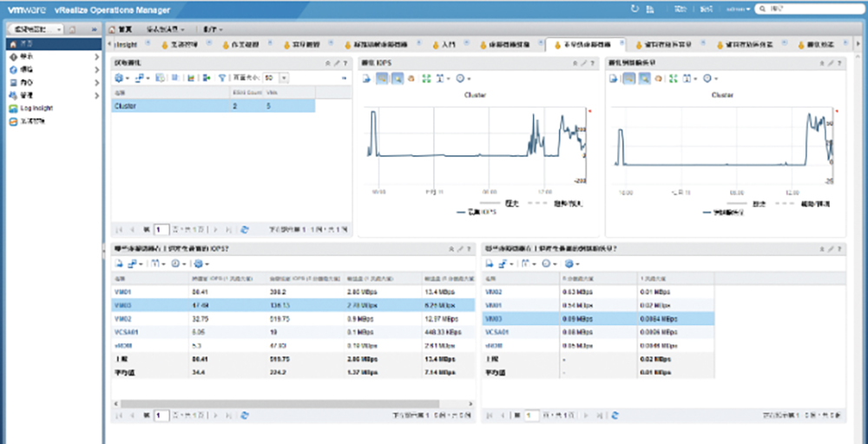The image size is (868, 444).
Task: Expand the fourth left navigation item's chevron
Action: tap(97, 83)
